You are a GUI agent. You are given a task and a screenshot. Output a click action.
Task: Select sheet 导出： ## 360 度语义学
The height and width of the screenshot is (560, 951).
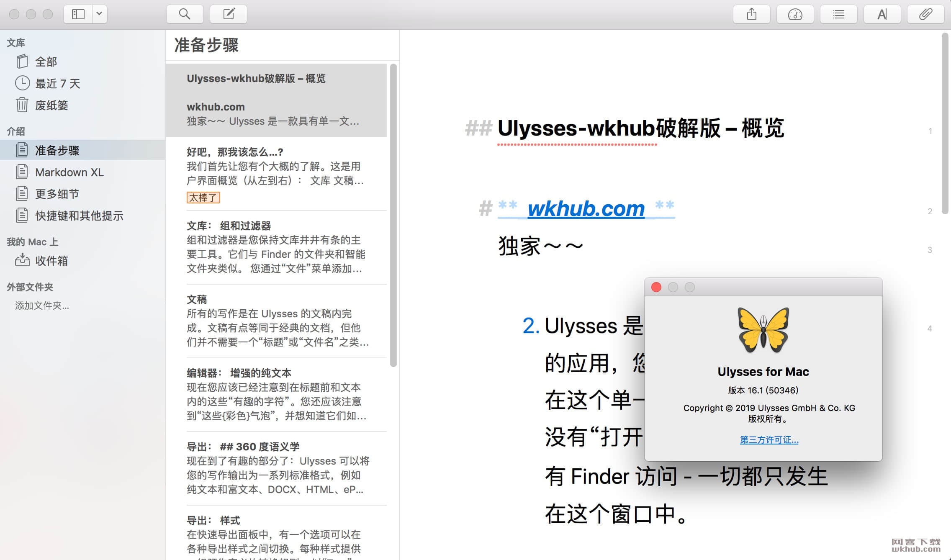pyautogui.click(x=276, y=468)
